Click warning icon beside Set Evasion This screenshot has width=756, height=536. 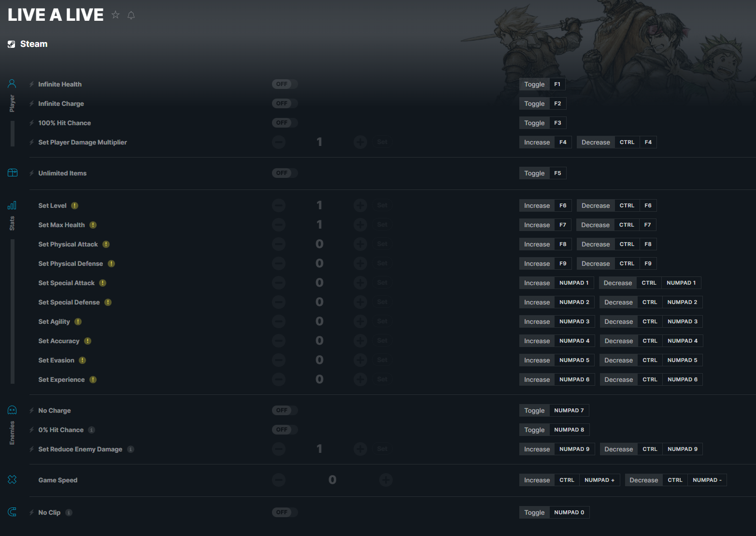pyautogui.click(x=82, y=360)
